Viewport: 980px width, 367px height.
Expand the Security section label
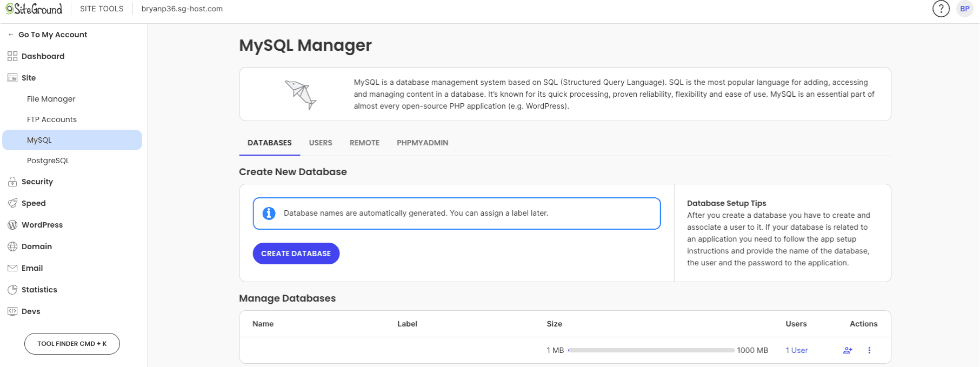coord(37,182)
